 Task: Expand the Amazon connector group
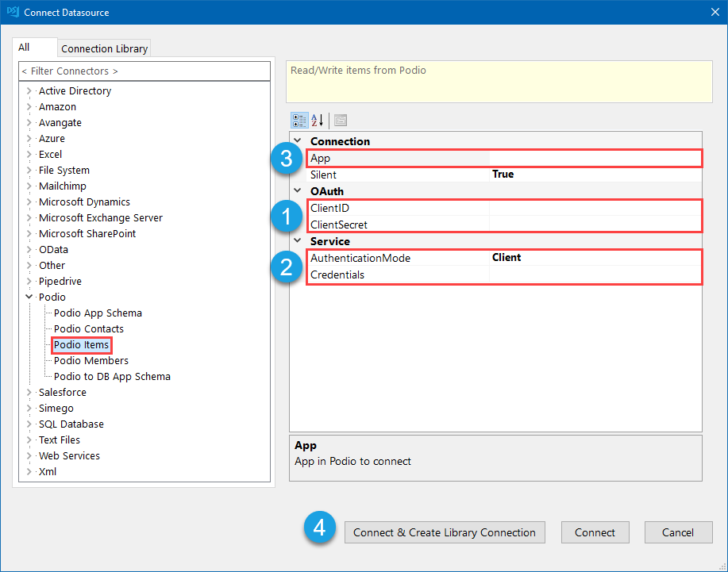coord(29,106)
